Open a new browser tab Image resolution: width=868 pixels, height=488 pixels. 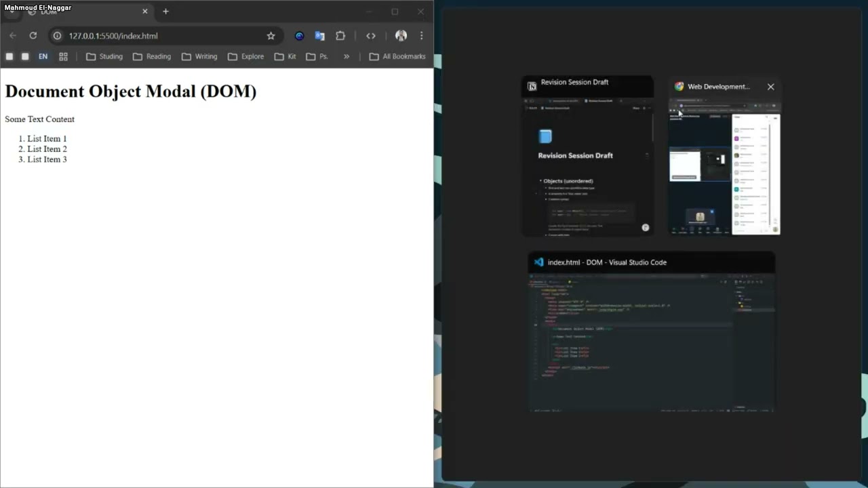click(165, 12)
